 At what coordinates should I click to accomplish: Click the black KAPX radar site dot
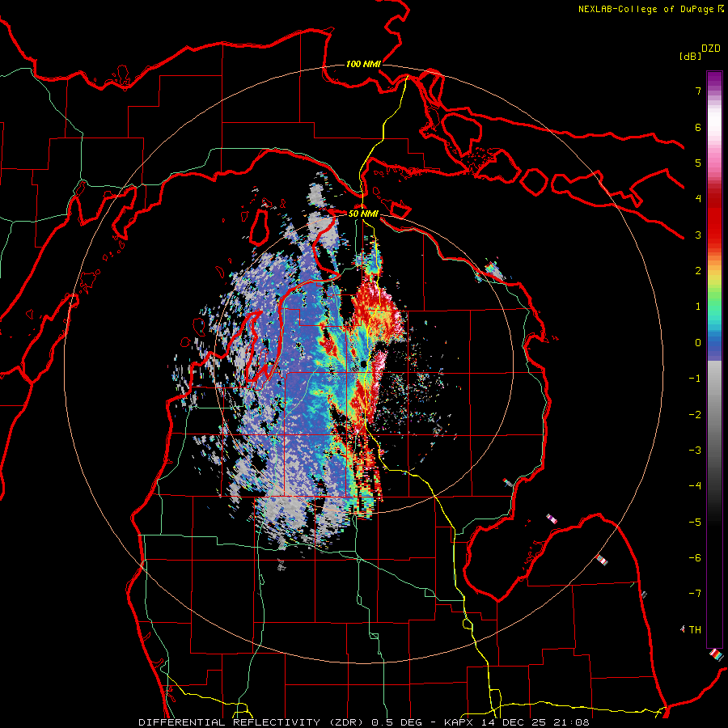click(x=363, y=365)
